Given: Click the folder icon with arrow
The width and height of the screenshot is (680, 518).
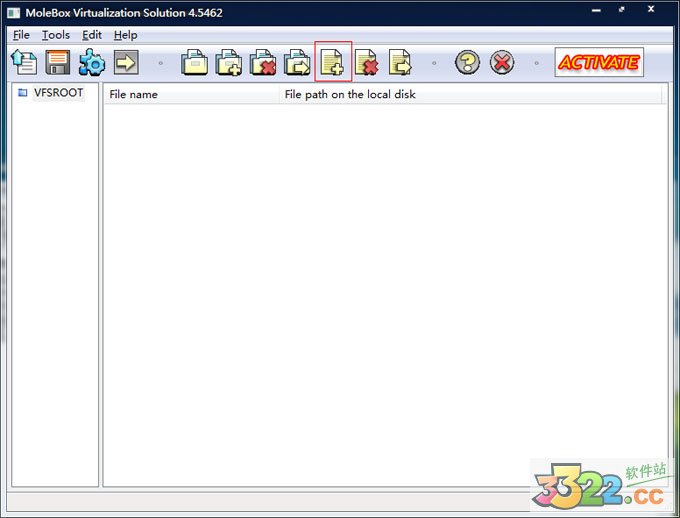Looking at the screenshot, I should click(x=298, y=62).
